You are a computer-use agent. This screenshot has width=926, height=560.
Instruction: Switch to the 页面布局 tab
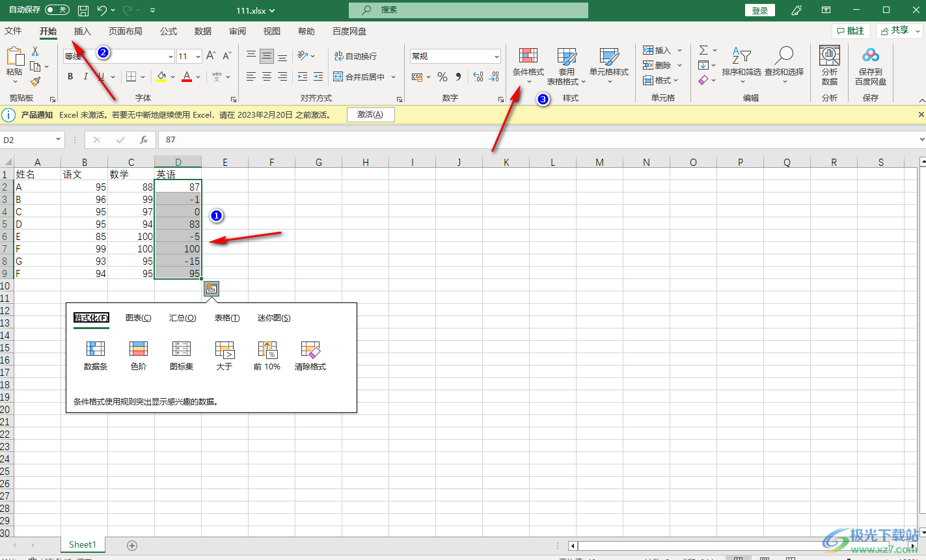pos(125,31)
